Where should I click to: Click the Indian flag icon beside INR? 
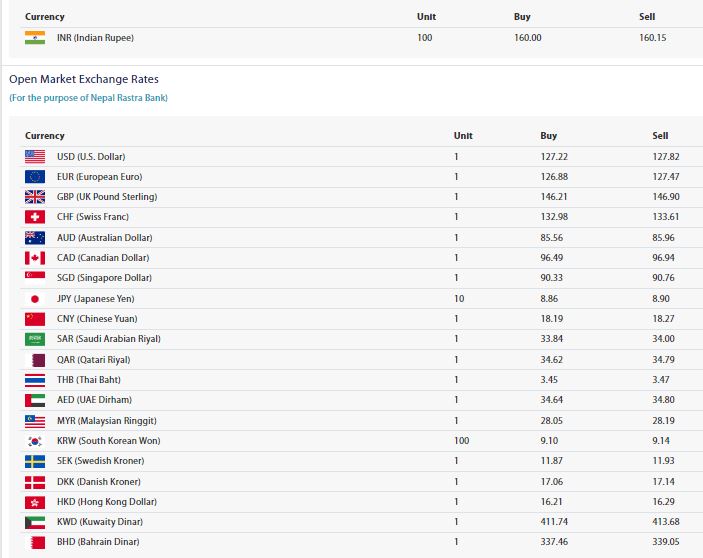(35, 38)
